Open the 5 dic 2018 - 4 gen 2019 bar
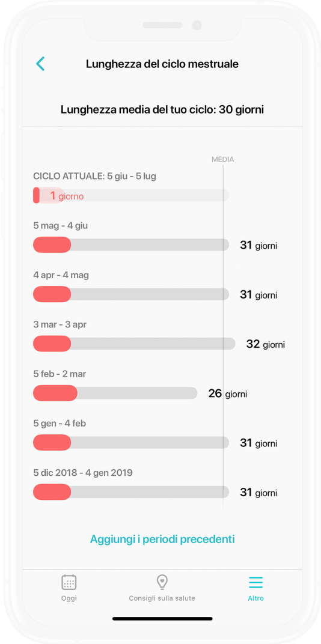Image resolution: width=321 pixels, height=644 pixels. [x=130, y=492]
